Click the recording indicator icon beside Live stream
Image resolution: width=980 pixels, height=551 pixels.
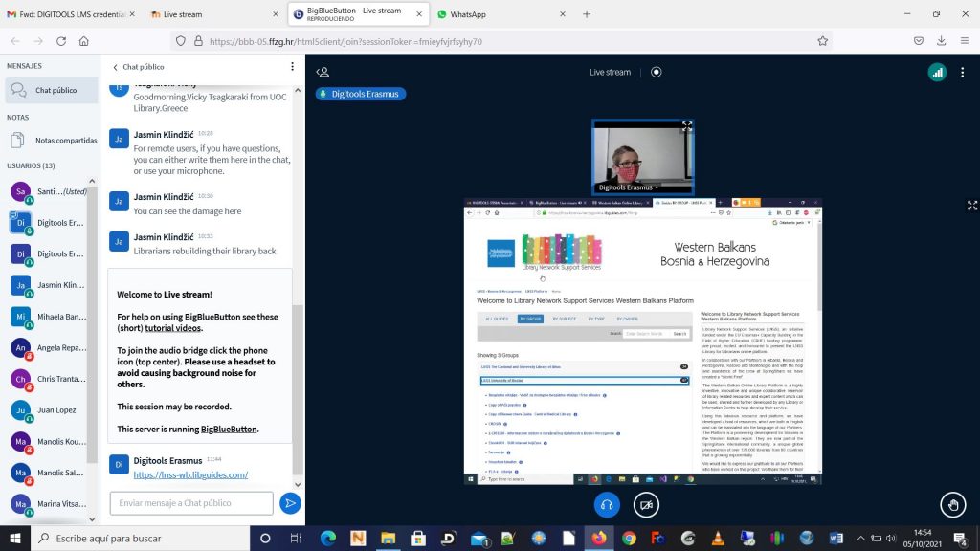657,72
